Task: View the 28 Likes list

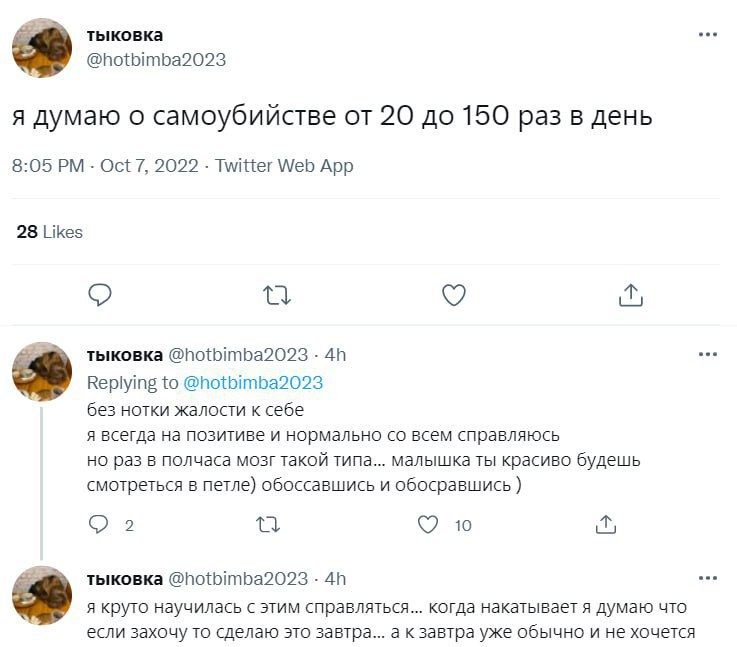Action: pyautogui.click(x=50, y=232)
